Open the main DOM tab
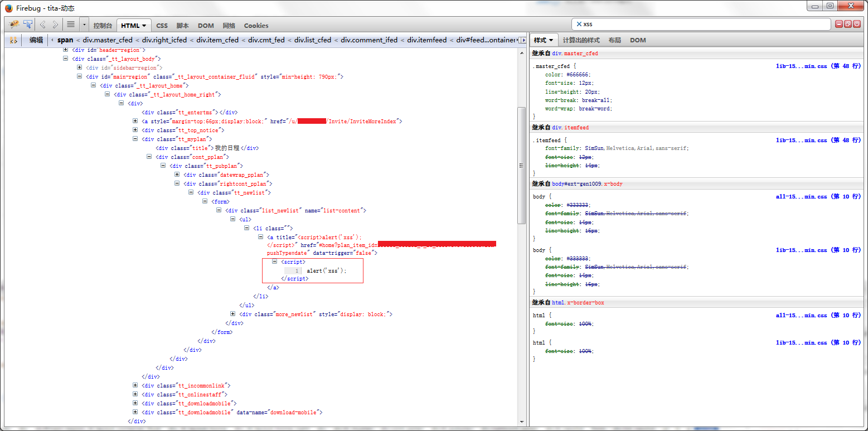Screen dimensions: 868x431 pyautogui.click(x=206, y=26)
